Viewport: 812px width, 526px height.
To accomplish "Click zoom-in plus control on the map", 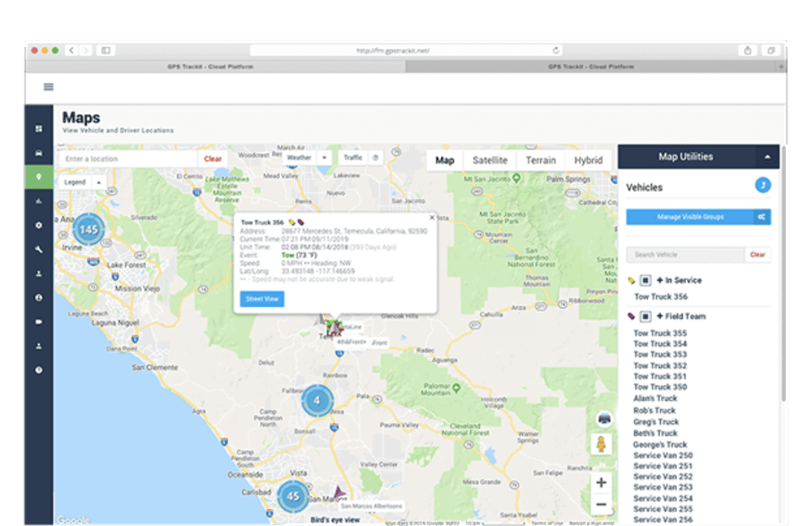I will [x=601, y=483].
